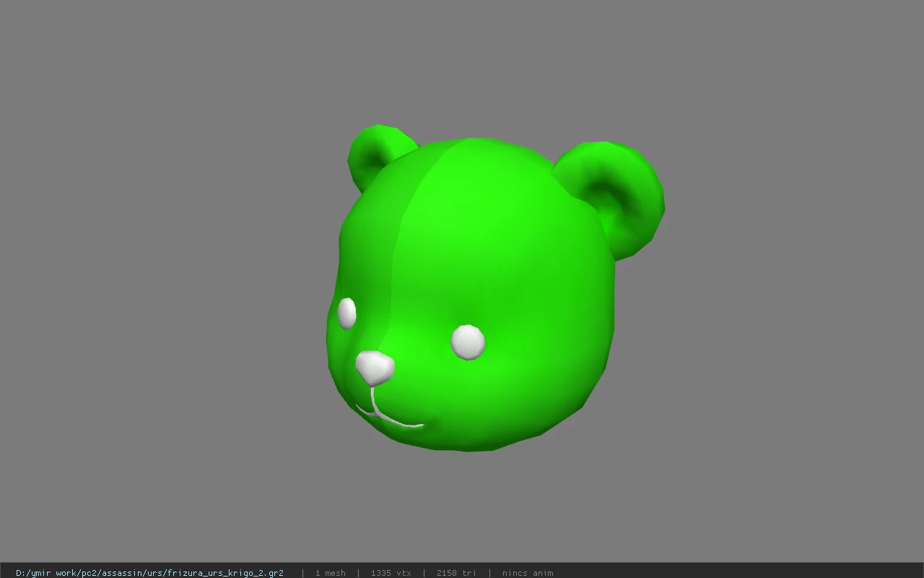Click the bear's white nose

pos(375,367)
